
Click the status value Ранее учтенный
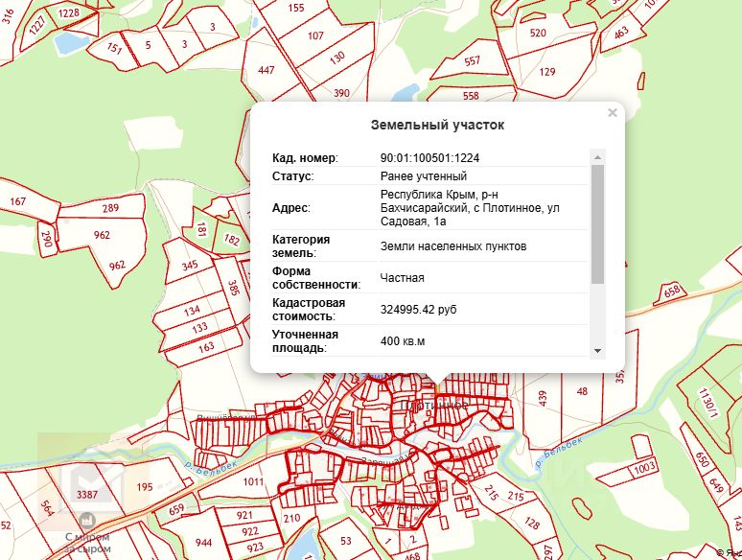click(424, 176)
